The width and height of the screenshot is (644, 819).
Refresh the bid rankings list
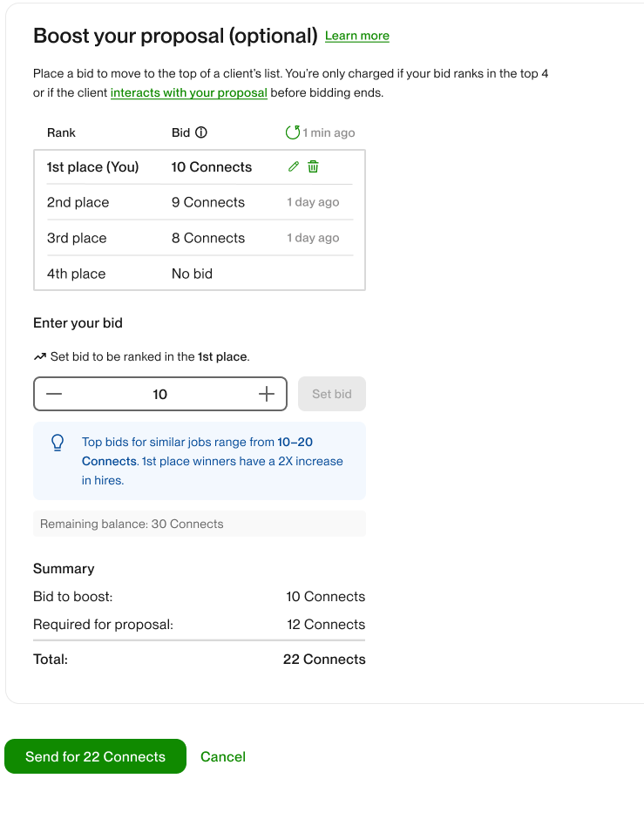[x=292, y=132]
